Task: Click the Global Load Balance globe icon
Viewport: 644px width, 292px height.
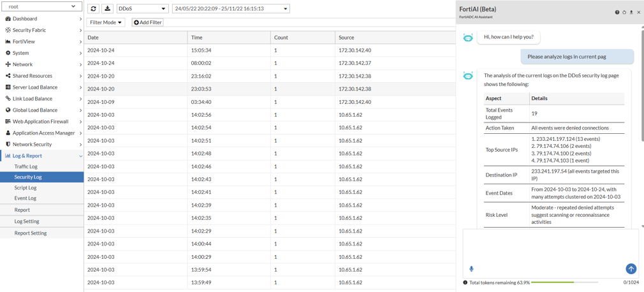Action: [x=8, y=110]
